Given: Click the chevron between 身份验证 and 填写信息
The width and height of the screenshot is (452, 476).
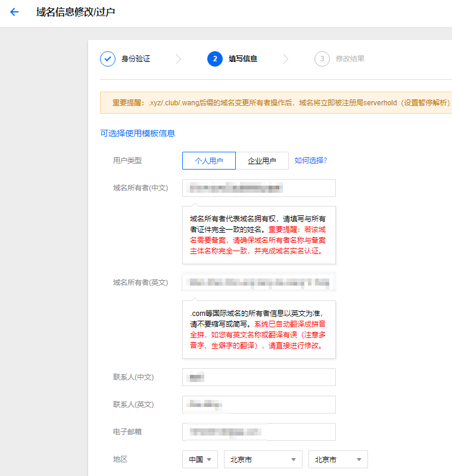Looking at the screenshot, I should [178, 59].
